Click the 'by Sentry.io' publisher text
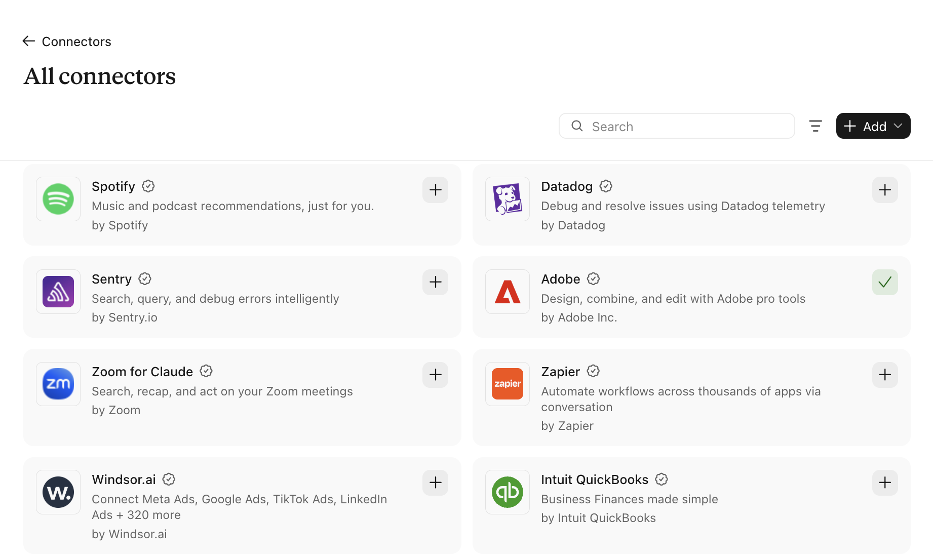The height and width of the screenshot is (560, 933). point(125,317)
